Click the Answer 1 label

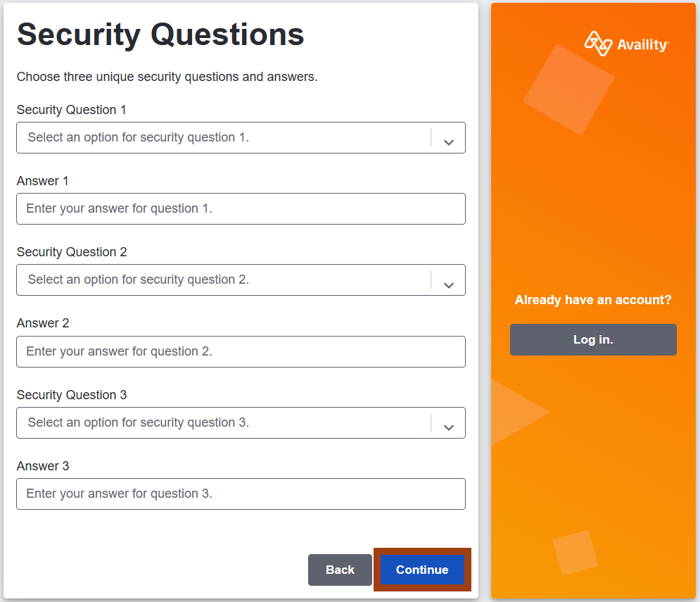pos(42,180)
